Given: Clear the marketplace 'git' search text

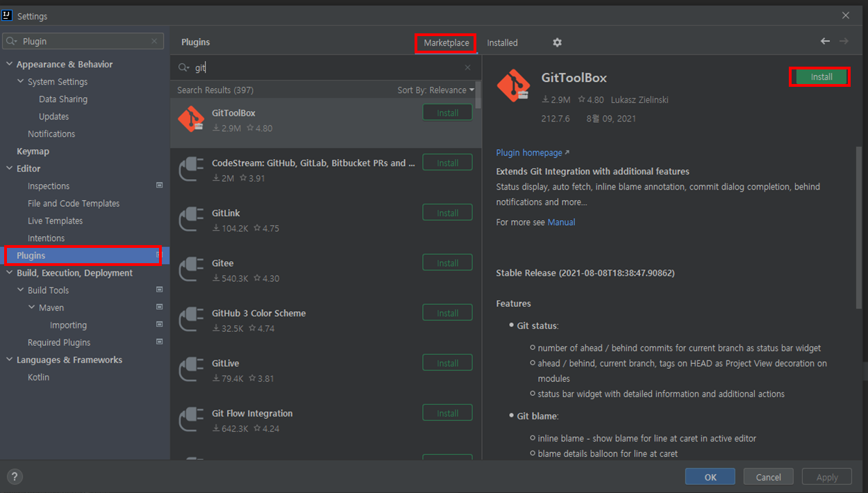Looking at the screenshot, I should point(467,67).
